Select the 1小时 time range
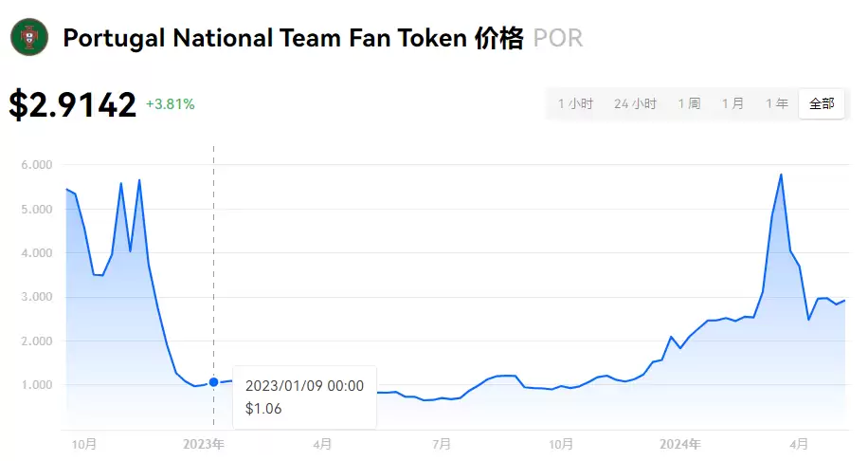The height and width of the screenshot is (461, 868). pyautogui.click(x=575, y=103)
